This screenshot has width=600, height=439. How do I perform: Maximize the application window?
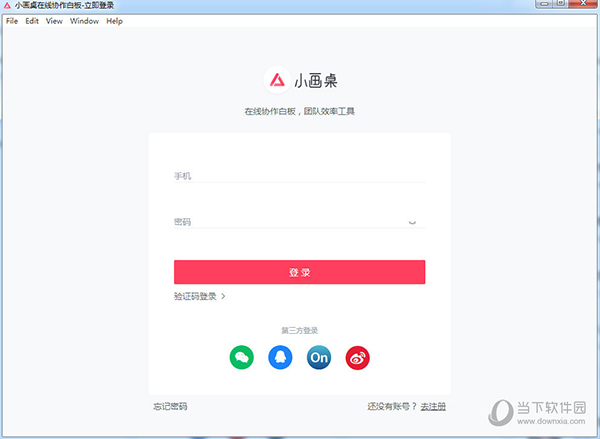[561, 3]
